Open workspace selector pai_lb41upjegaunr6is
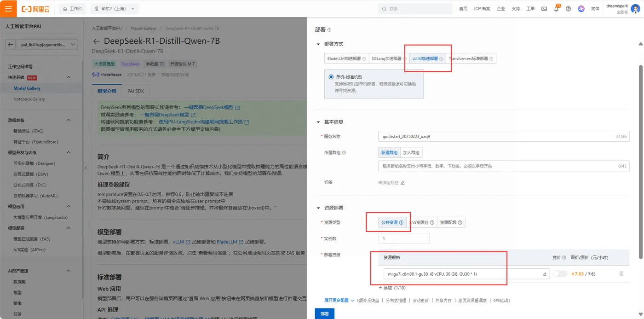The image size is (644, 319). (x=48, y=45)
